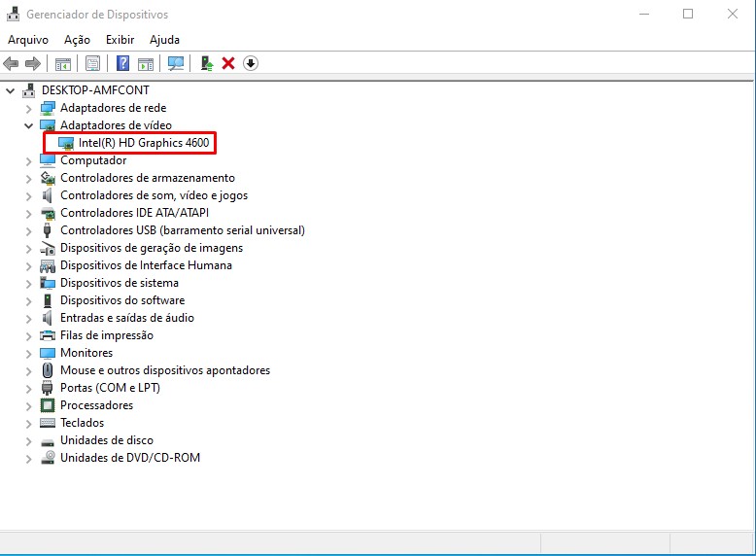Select the Filas de impressão printer icon
This screenshot has height=556, width=756.
(48, 335)
